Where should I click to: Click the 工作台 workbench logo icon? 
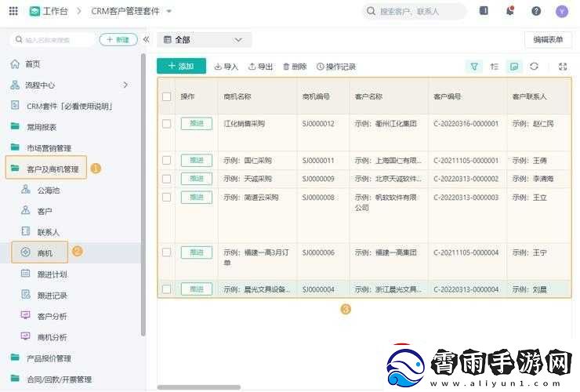(x=34, y=11)
